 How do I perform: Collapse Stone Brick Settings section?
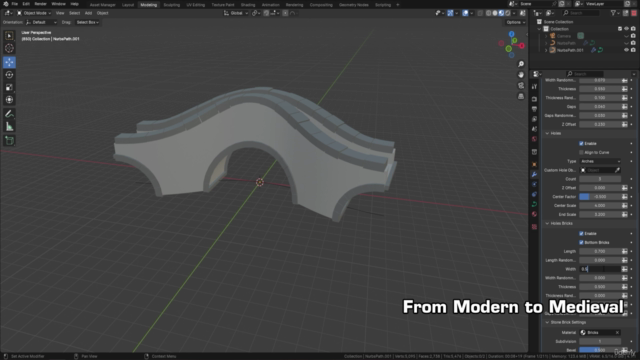[x=548, y=322]
